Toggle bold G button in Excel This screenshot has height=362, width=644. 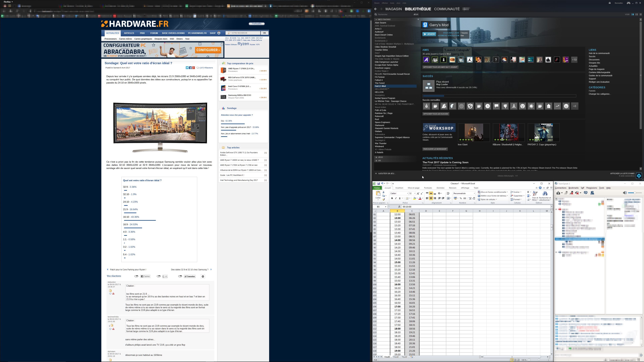392,198
